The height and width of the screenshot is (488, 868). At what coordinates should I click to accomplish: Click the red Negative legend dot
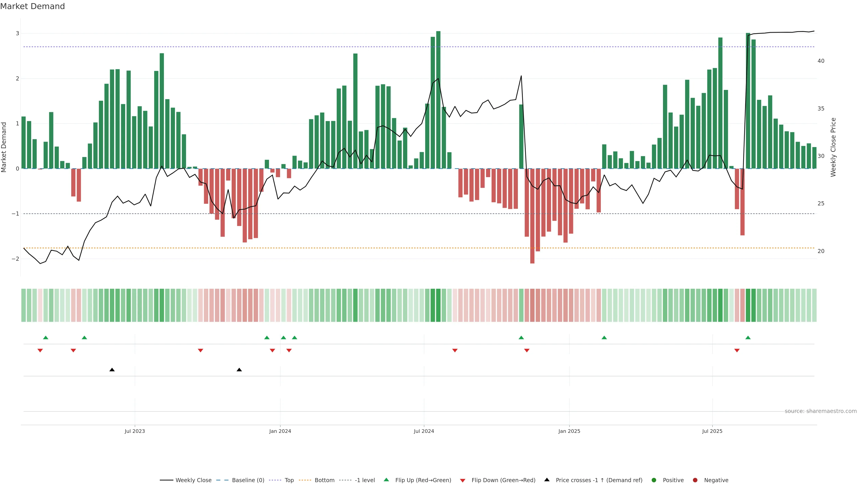click(x=695, y=480)
